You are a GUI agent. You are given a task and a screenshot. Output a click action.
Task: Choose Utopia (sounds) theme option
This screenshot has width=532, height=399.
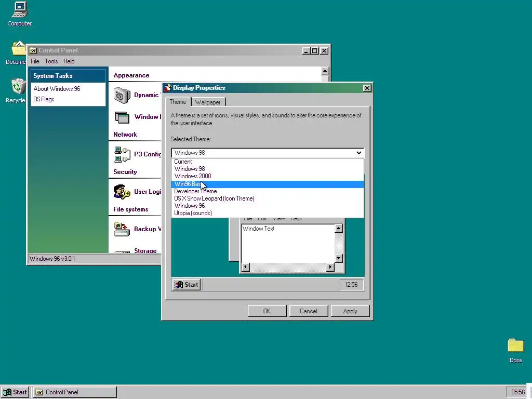pos(268,213)
